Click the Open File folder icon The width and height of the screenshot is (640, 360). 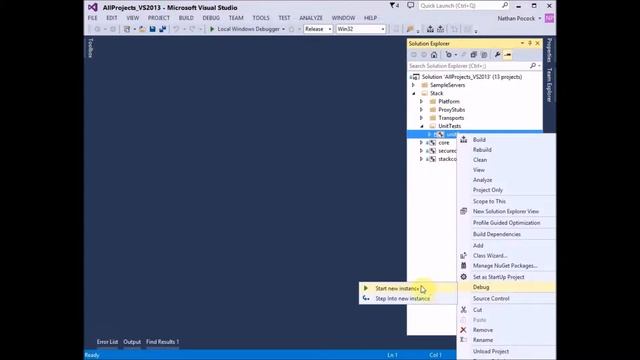(142, 29)
